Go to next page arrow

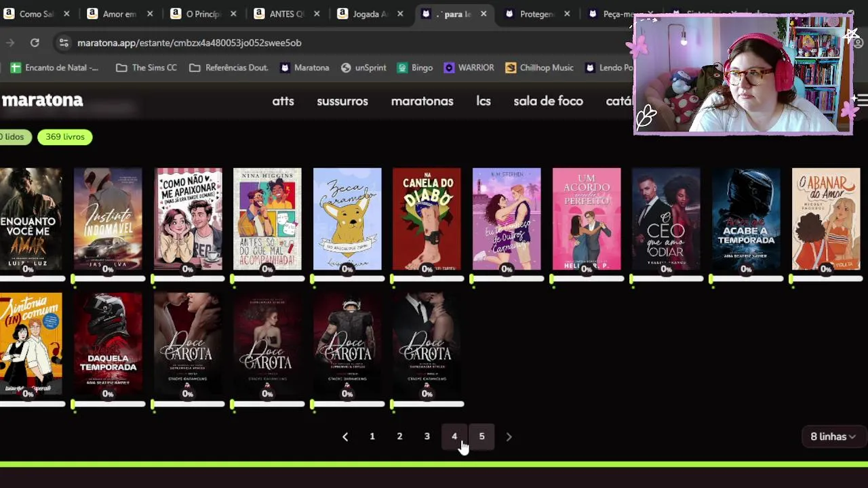pyautogui.click(x=509, y=436)
